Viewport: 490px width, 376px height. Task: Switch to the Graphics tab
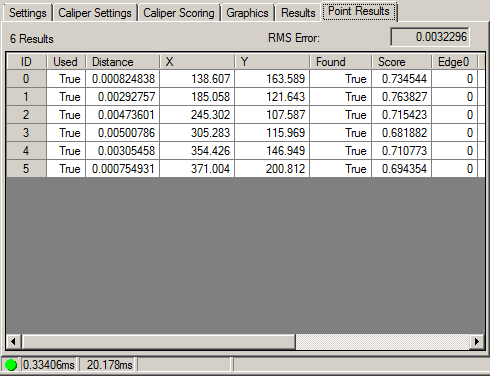247,13
